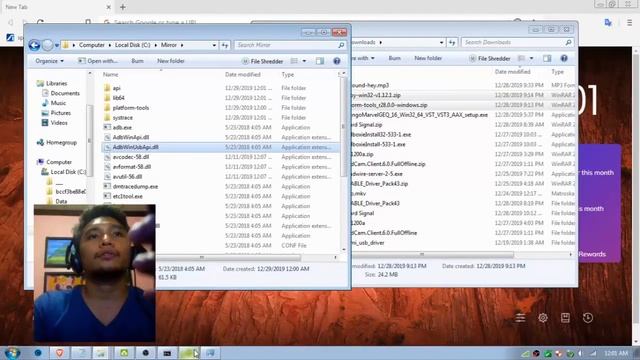Click Open with... in Mirror toolbar
640x360 pixels.
coord(98,61)
